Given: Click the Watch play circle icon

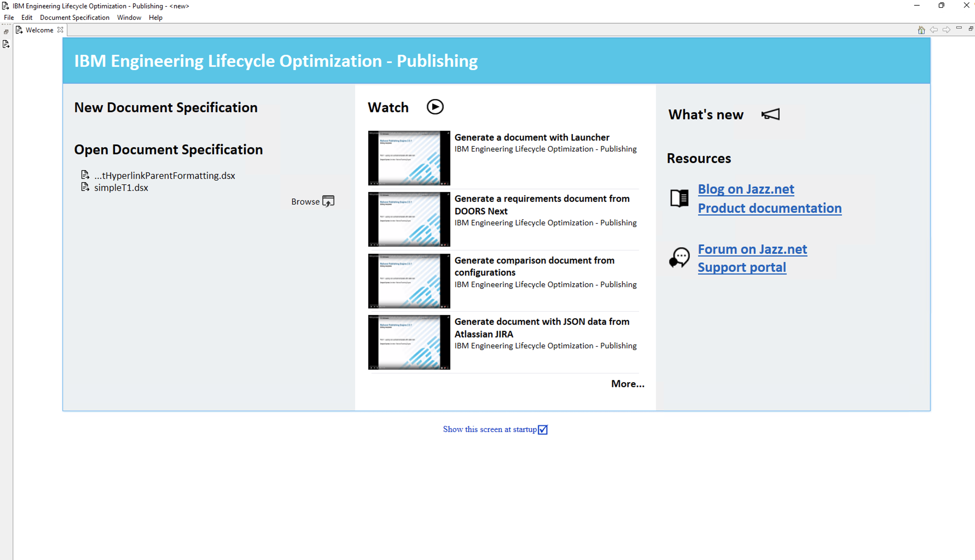Looking at the screenshot, I should click(435, 107).
